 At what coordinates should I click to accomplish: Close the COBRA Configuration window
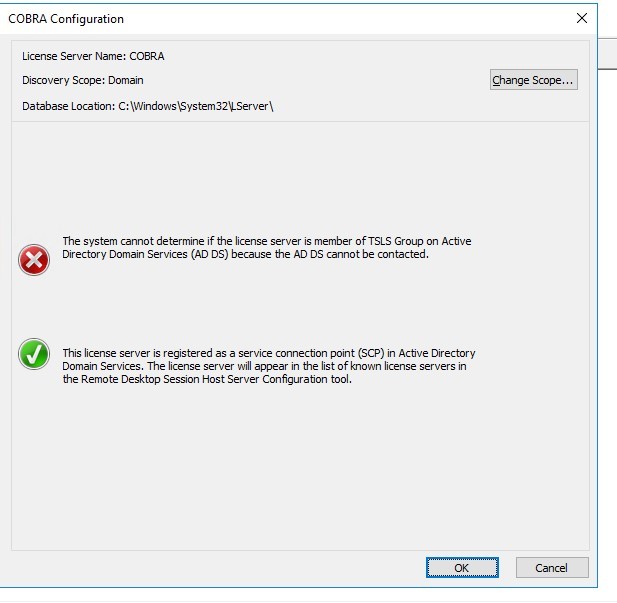pyautogui.click(x=582, y=18)
